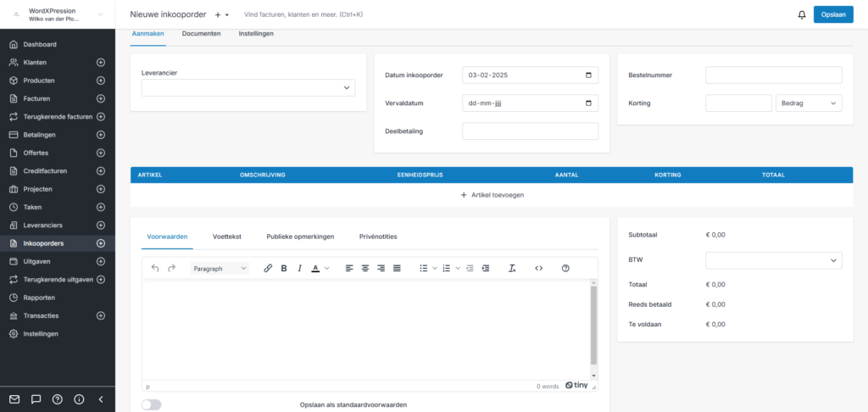Select the Aanmaken tab
The width and height of the screenshot is (868, 412).
[147, 34]
